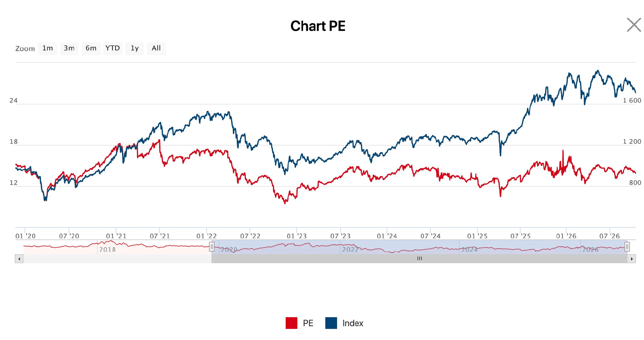This screenshot has width=644, height=340.
Task: Click the 01 '23 x-axis label
Action: 297,236
